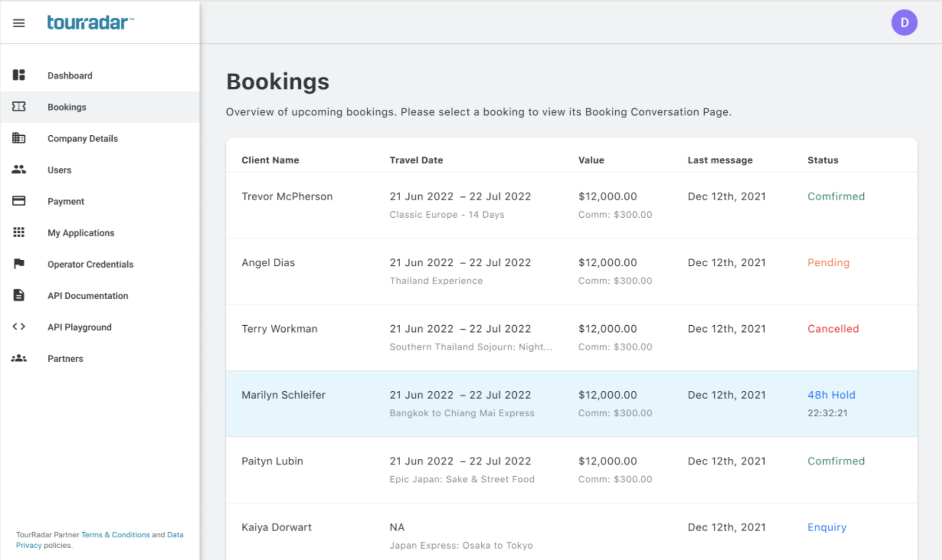
Task: Click the Bookings ticket icon
Action: point(19,107)
